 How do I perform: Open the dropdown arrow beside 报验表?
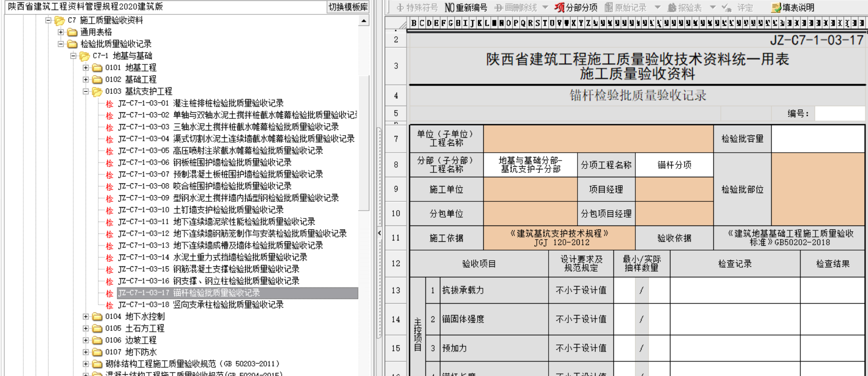712,7
